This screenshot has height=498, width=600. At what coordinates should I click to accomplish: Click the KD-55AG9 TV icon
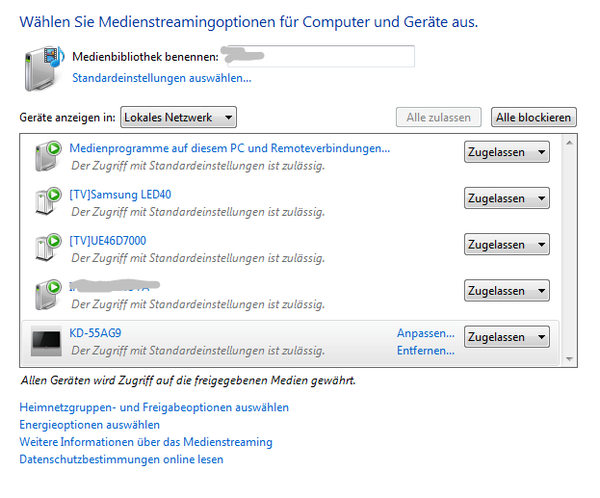click(x=45, y=340)
